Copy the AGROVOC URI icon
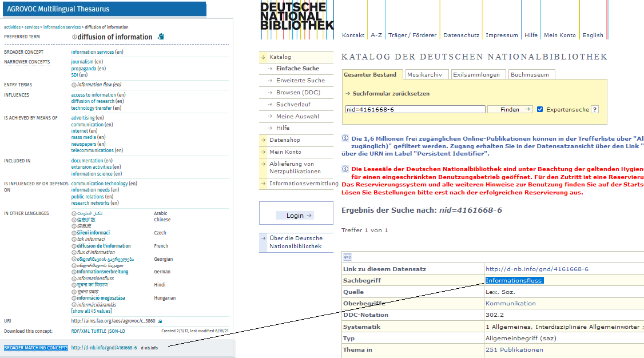 coord(160,321)
